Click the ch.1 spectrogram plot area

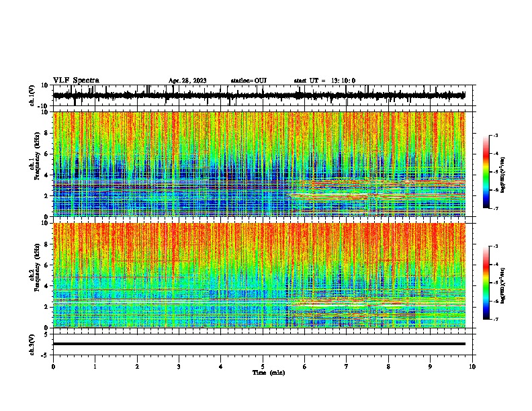coord(259,164)
